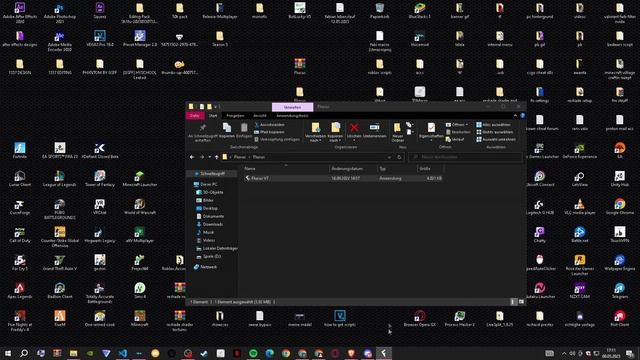Click the Explorer back arrow
This screenshot has height=360, width=640.
tap(192, 157)
